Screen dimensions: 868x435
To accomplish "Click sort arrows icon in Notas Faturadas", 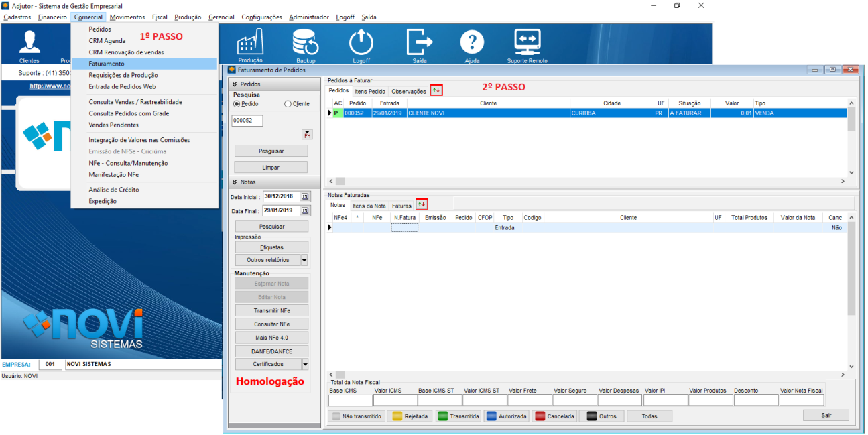I will coord(422,204).
